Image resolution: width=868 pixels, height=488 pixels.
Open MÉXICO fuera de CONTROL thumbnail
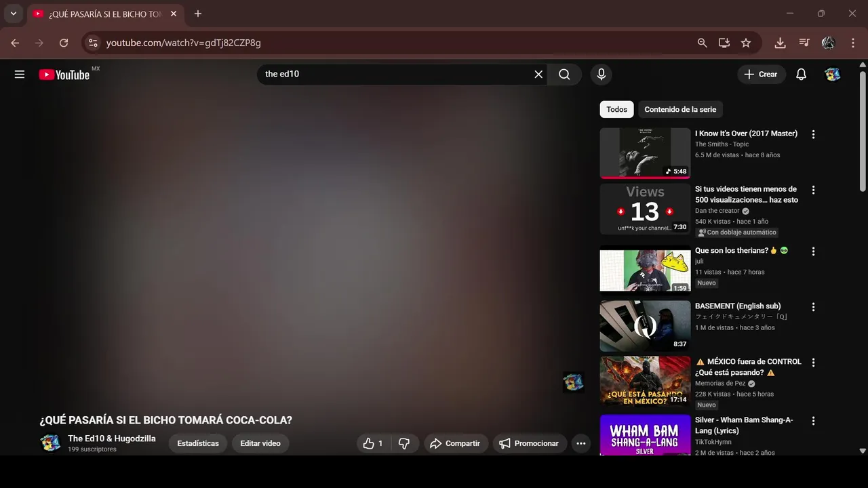(x=645, y=382)
